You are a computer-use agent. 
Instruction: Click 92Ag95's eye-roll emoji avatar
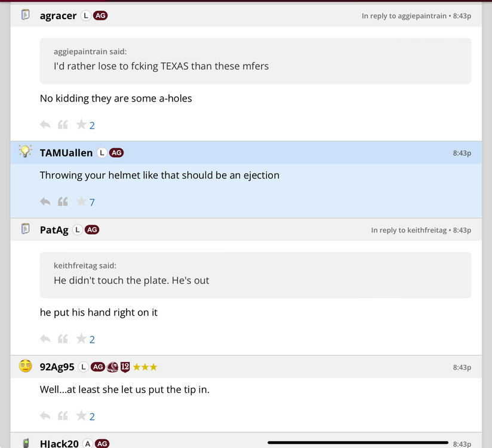pyautogui.click(x=25, y=366)
